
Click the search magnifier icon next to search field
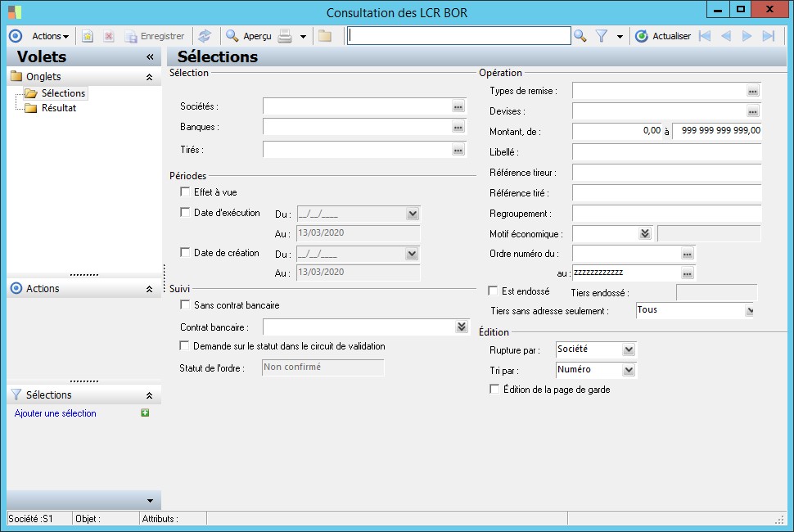click(x=580, y=36)
